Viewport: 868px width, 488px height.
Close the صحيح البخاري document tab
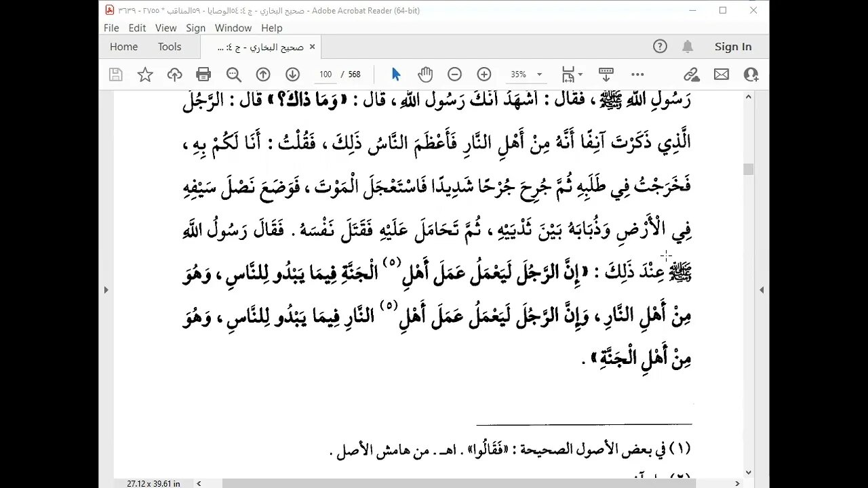(312, 47)
